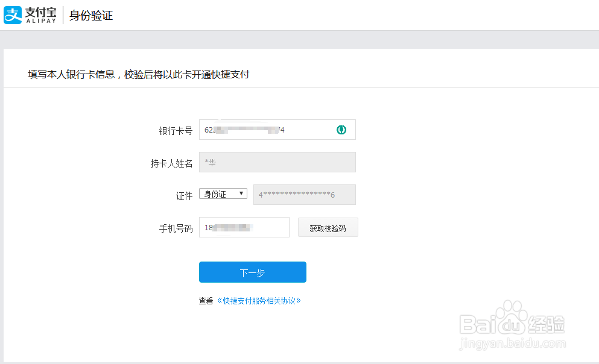Open the 身份证 certificate type dropdown
This screenshot has height=364, width=599.
pyautogui.click(x=223, y=193)
